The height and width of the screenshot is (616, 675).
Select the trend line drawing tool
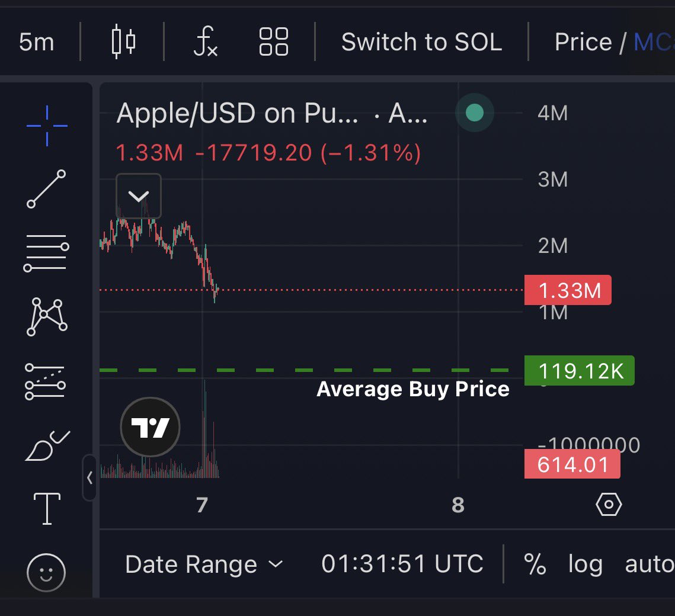(46, 189)
